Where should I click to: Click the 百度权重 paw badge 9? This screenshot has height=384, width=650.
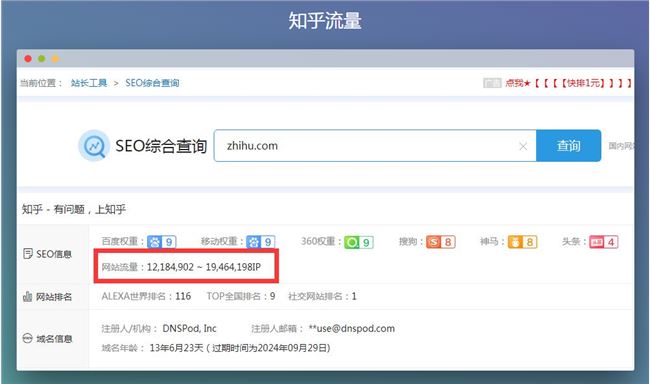[162, 242]
